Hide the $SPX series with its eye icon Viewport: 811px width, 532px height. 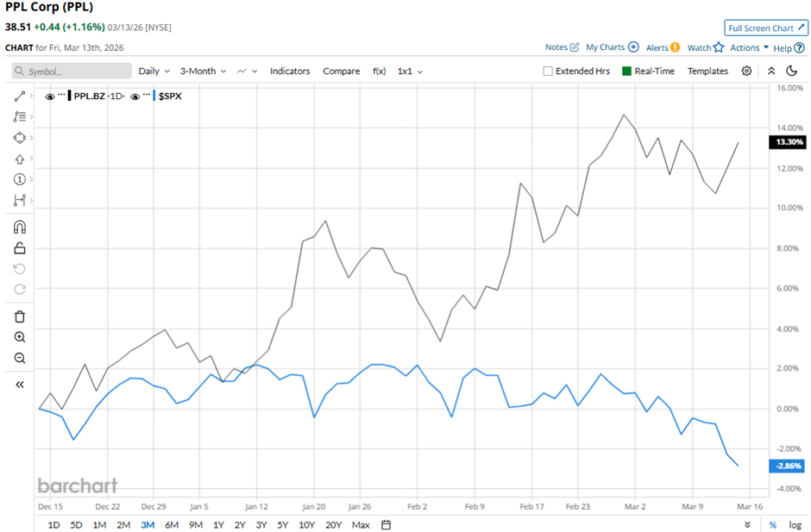[x=136, y=96]
